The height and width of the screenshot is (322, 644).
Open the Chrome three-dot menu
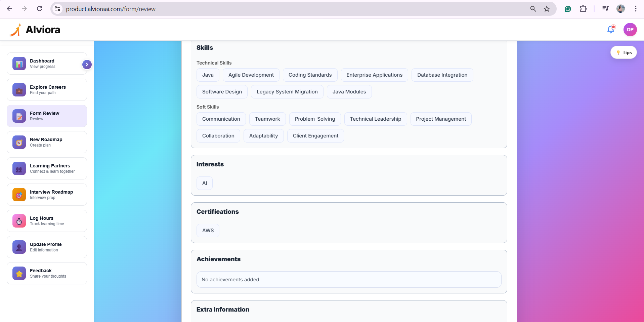[x=636, y=9]
